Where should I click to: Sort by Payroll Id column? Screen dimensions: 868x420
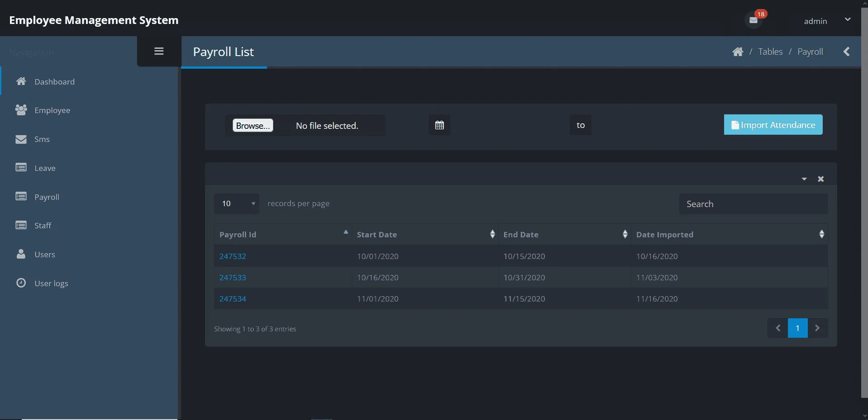click(x=283, y=234)
